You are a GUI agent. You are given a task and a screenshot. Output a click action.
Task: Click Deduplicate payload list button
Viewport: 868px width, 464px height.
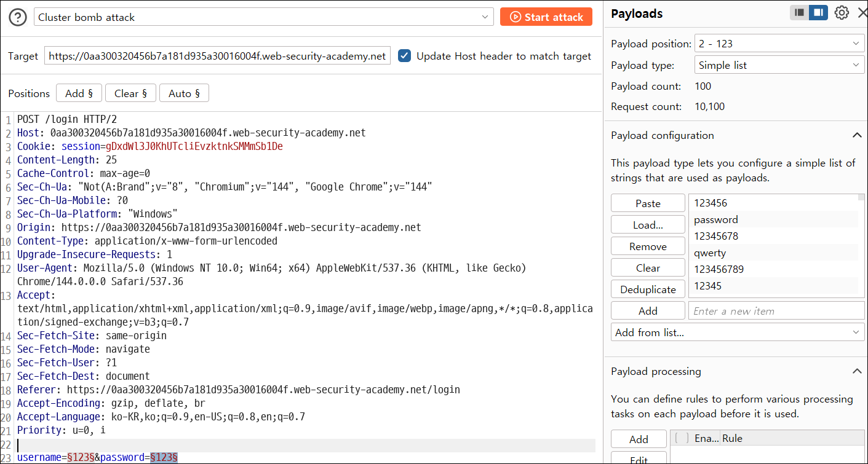tap(648, 289)
